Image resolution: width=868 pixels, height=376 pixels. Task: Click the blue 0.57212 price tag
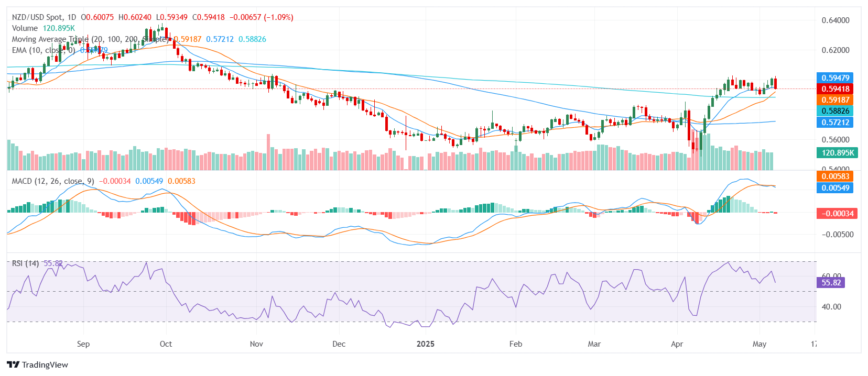click(x=835, y=123)
